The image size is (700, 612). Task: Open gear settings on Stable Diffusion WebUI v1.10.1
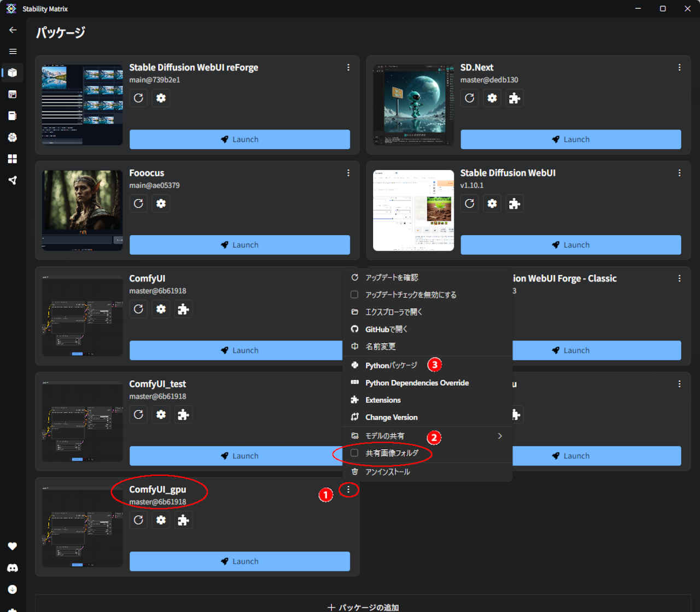coord(492,203)
